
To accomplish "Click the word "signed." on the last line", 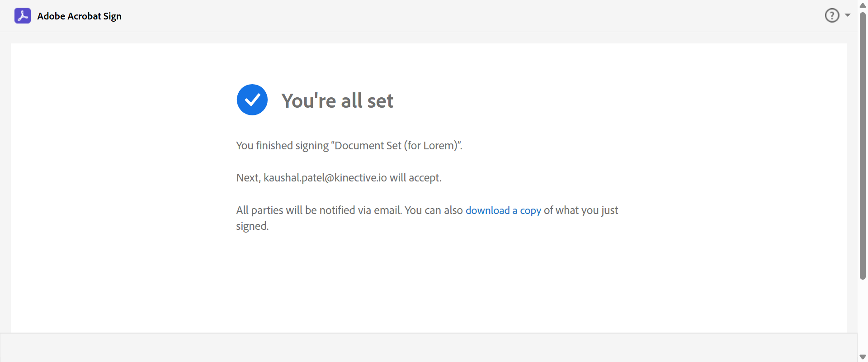I will (x=252, y=226).
